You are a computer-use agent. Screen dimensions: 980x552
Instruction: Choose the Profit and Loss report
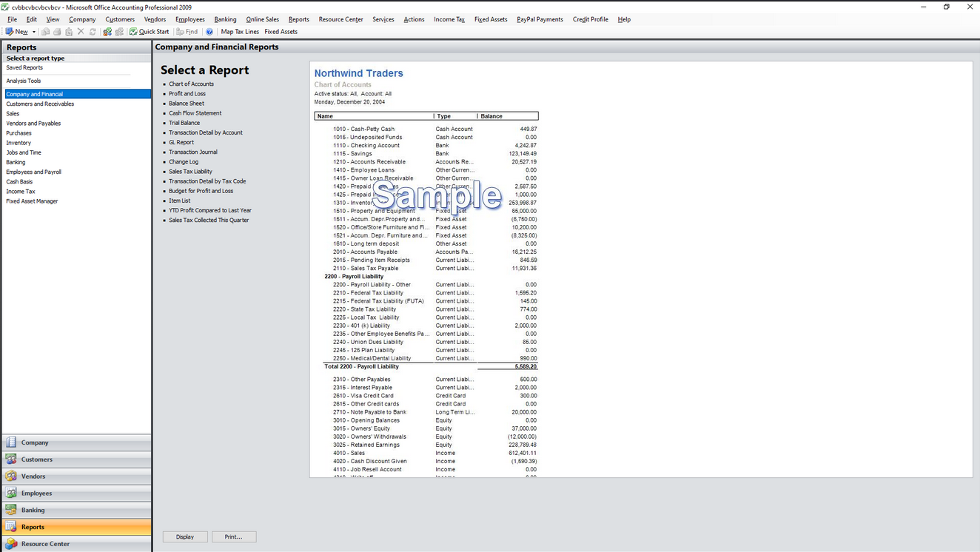(x=187, y=94)
